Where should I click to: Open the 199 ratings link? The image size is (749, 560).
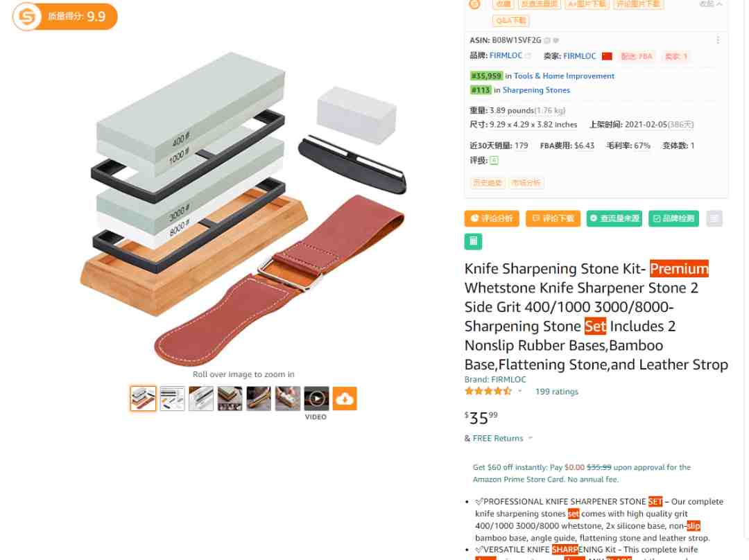[556, 392]
